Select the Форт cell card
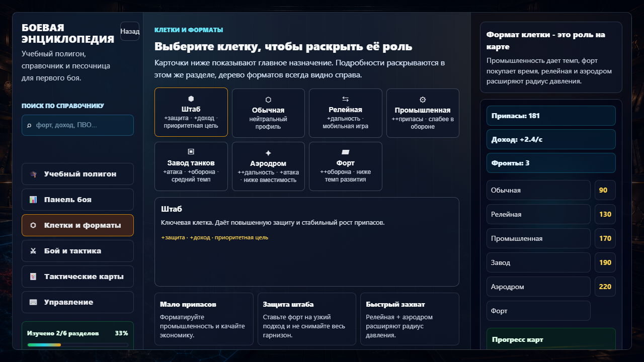This screenshot has width=644, height=362. pyautogui.click(x=346, y=166)
